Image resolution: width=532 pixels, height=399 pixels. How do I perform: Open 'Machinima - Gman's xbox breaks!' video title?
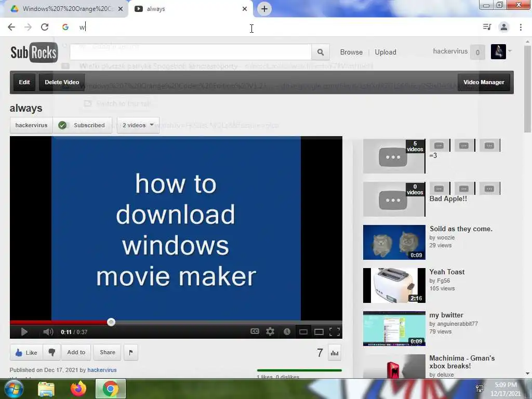coord(462,362)
